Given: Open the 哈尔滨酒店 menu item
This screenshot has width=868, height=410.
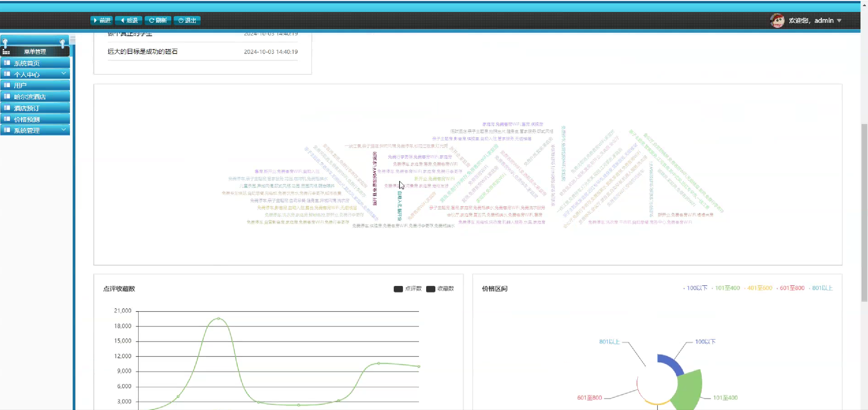Looking at the screenshot, I should pos(30,97).
